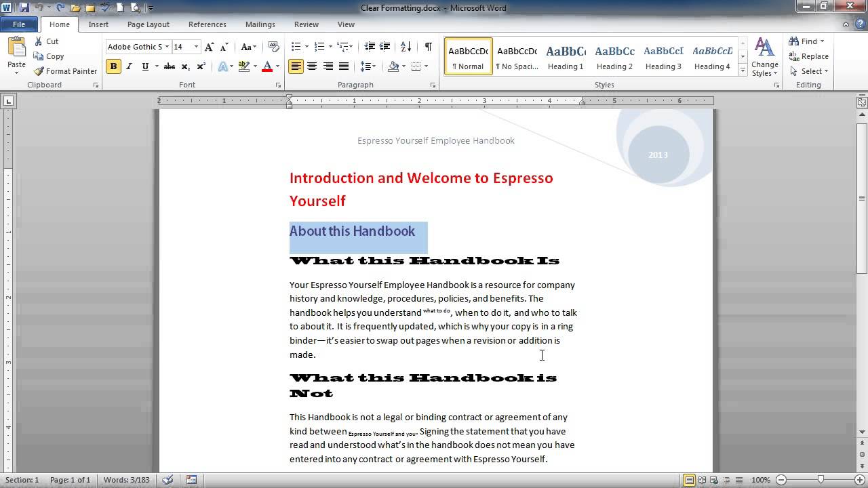Click the zoom slider handle
This screenshot has height=488, width=868.
(821, 480)
